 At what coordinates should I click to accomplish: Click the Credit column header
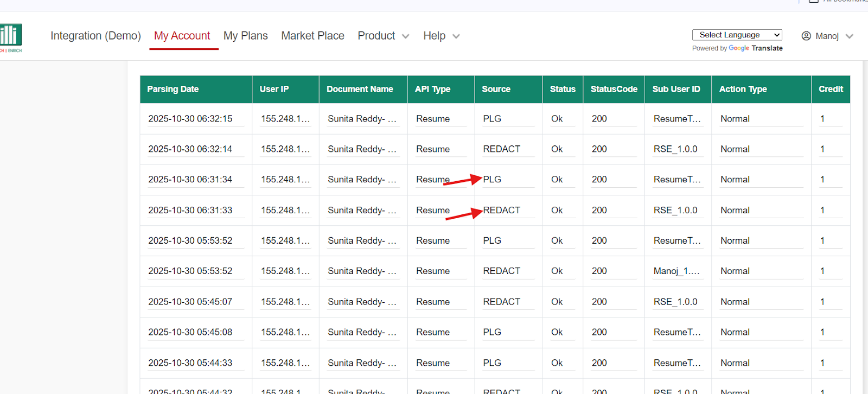831,89
